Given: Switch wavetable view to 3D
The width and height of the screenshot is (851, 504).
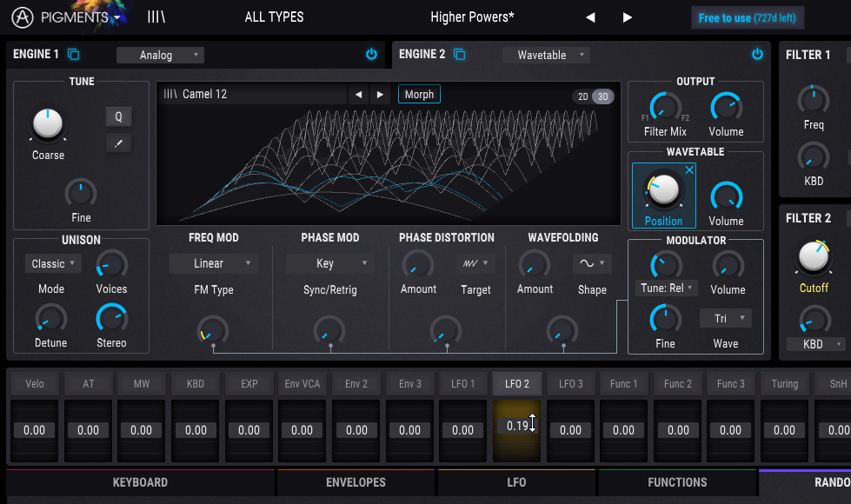Looking at the screenshot, I should click(603, 96).
